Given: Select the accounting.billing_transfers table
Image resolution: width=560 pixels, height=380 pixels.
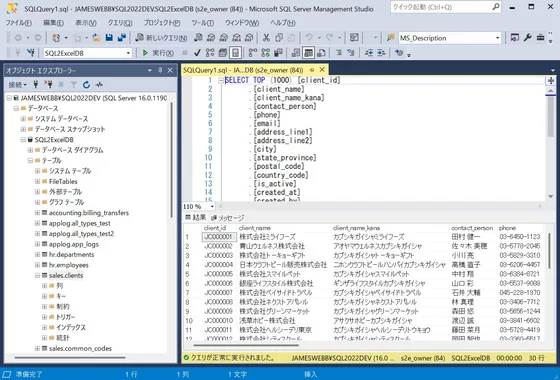Looking at the screenshot, I should (89, 213).
